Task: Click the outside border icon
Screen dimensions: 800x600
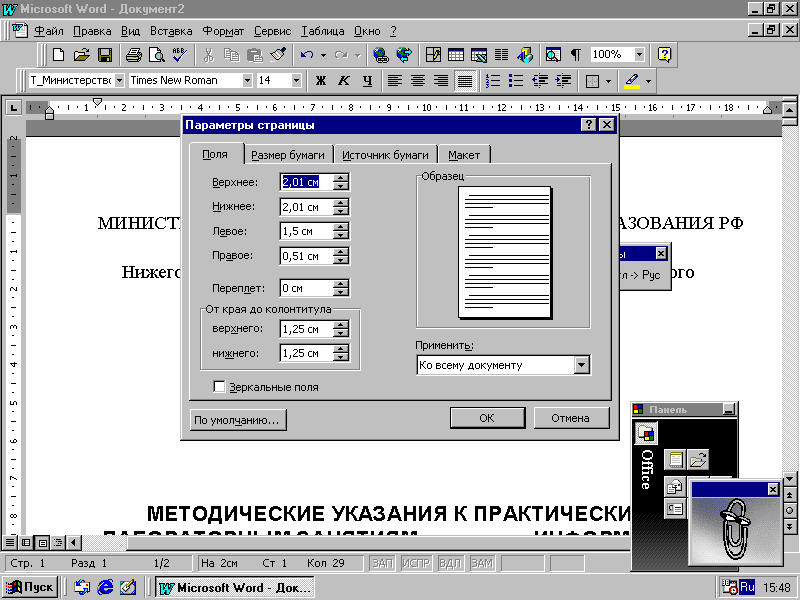Action: pyautogui.click(x=592, y=81)
